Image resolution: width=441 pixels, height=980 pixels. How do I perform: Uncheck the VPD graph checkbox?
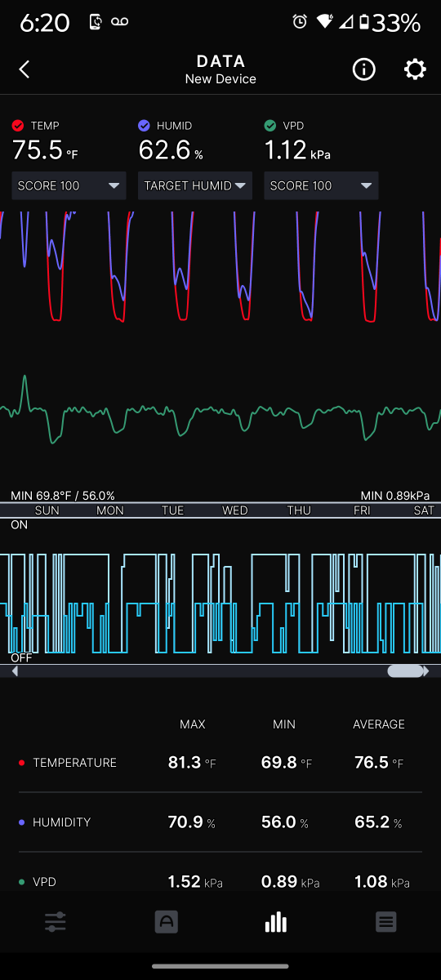[270, 126]
